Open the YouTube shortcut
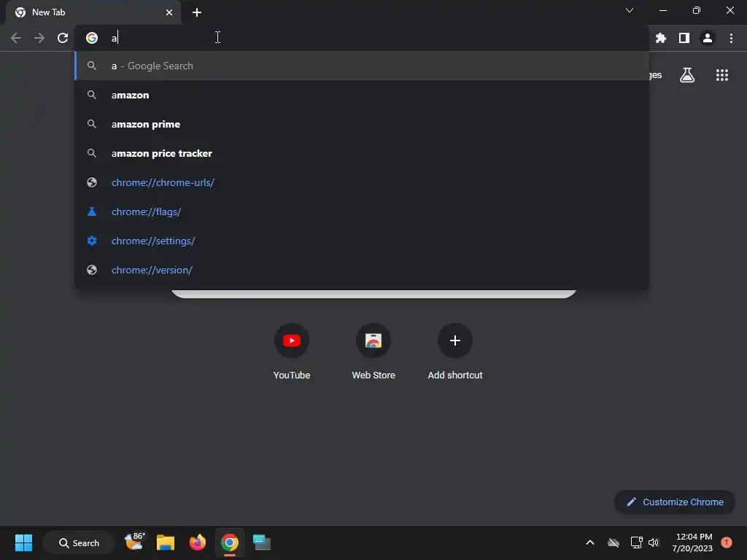Viewport: 747px width, 560px height. tap(292, 351)
